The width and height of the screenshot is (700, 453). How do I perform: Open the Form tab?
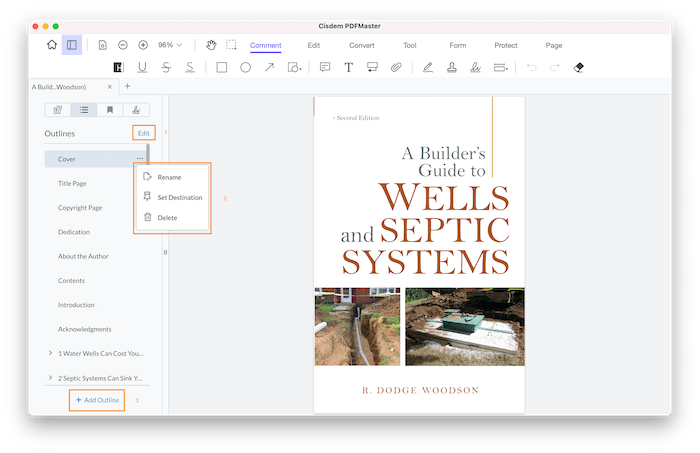pos(458,46)
